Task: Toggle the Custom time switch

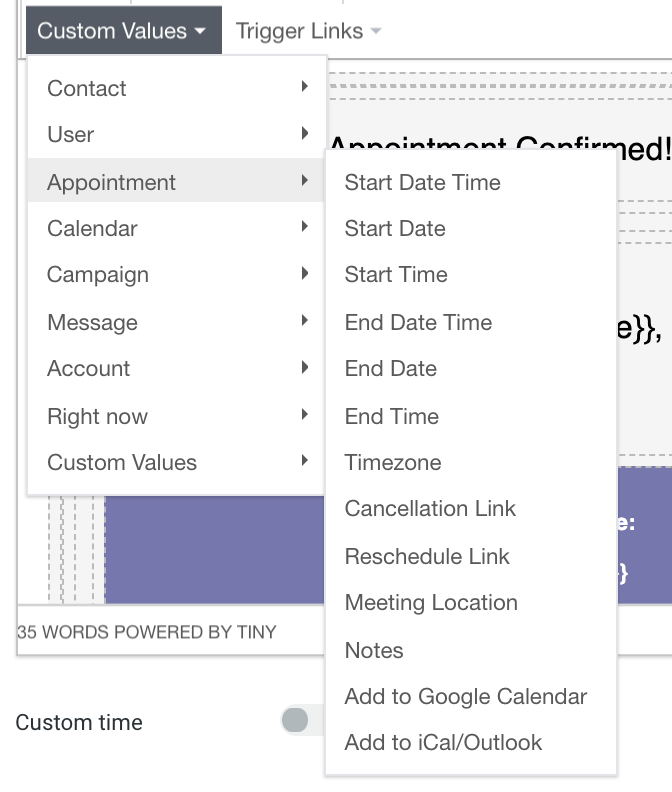Action: pos(298,720)
